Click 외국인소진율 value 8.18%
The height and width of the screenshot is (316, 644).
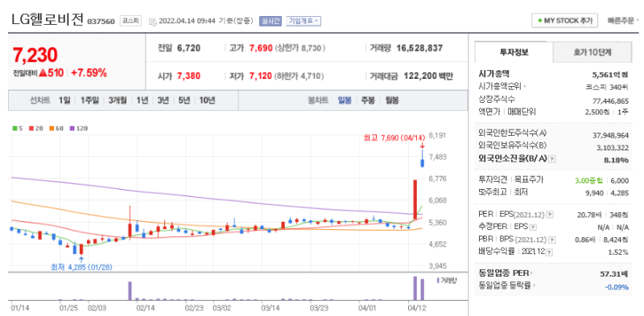[616, 160]
